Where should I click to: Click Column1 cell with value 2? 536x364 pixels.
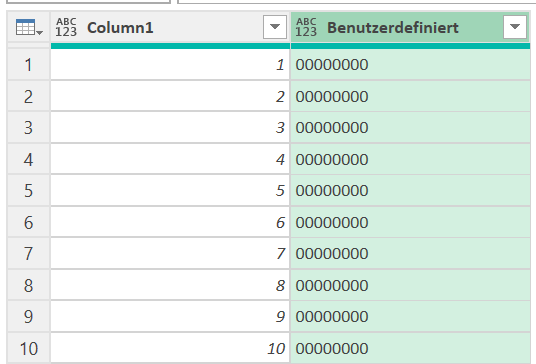click(x=170, y=96)
